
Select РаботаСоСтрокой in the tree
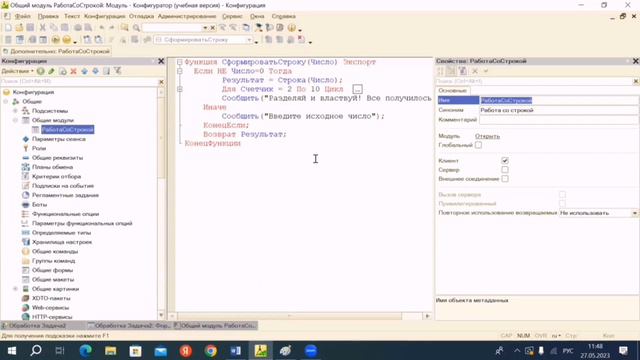(x=67, y=129)
